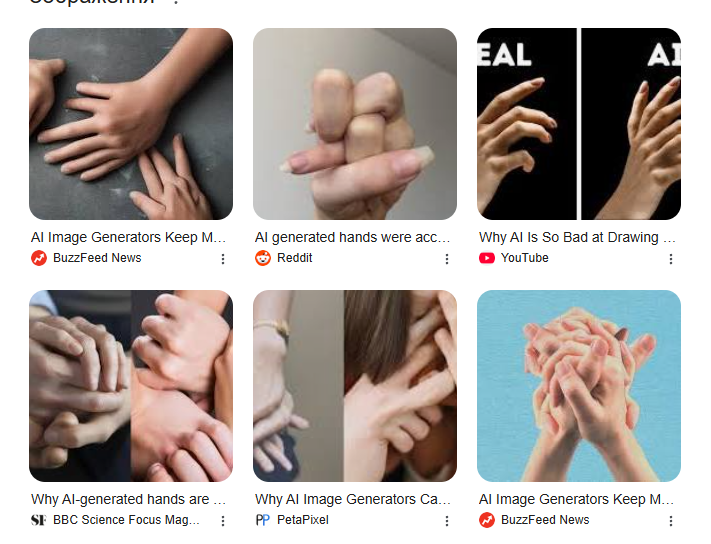711x544 pixels.
Task: Open three-dot menu for bottom BuzzFeed News result
Action: tap(671, 521)
